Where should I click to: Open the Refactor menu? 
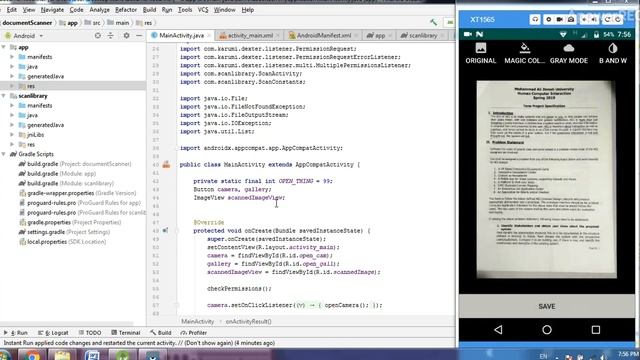pos(126,9)
